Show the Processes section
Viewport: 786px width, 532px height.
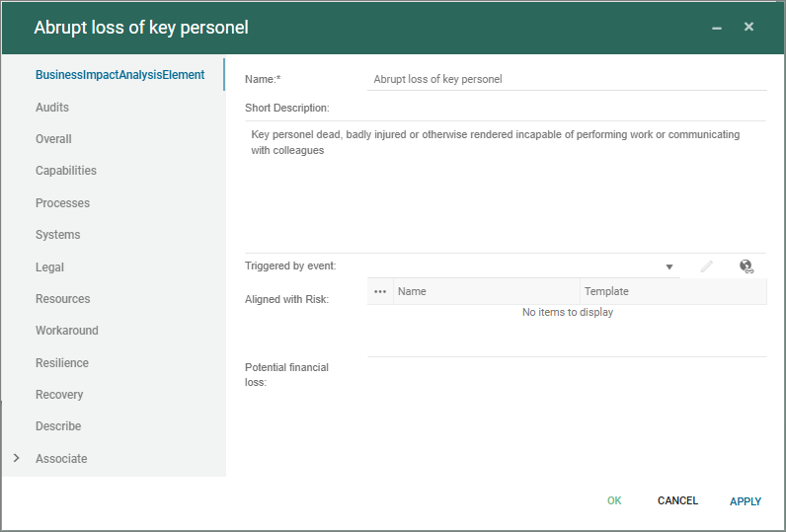62,203
